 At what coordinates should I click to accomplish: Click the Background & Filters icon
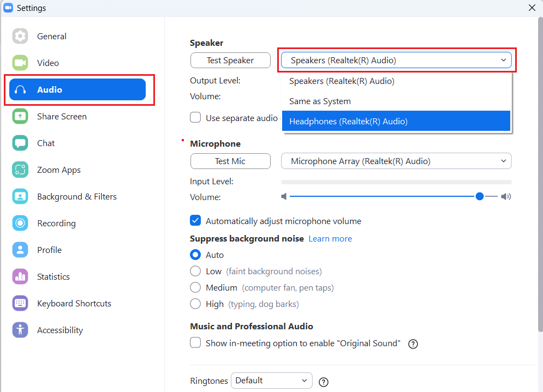pyautogui.click(x=20, y=196)
